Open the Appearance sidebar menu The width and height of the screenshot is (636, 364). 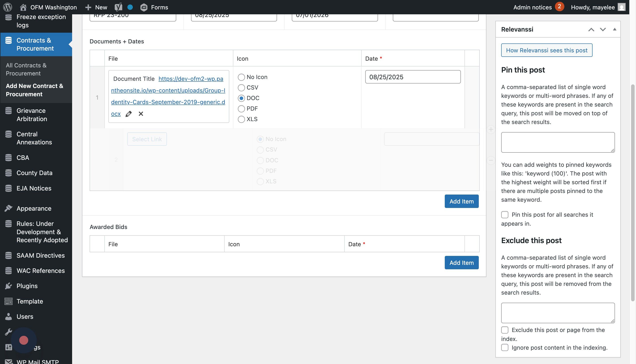pos(34,208)
